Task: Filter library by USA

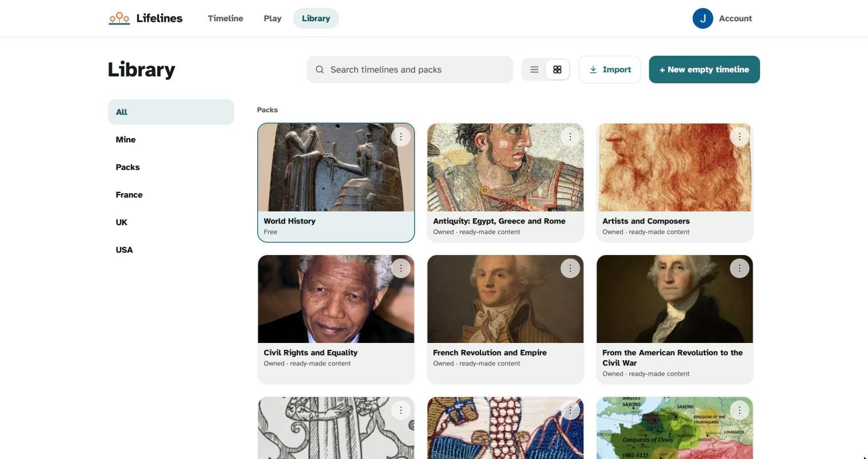Action: (x=171, y=250)
